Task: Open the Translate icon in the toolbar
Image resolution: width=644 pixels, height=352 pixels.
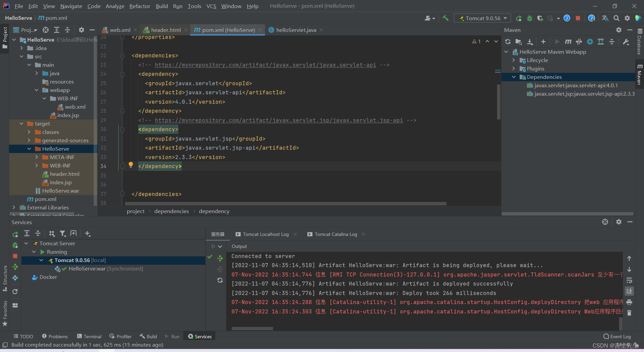Action: [x=605, y=18]
